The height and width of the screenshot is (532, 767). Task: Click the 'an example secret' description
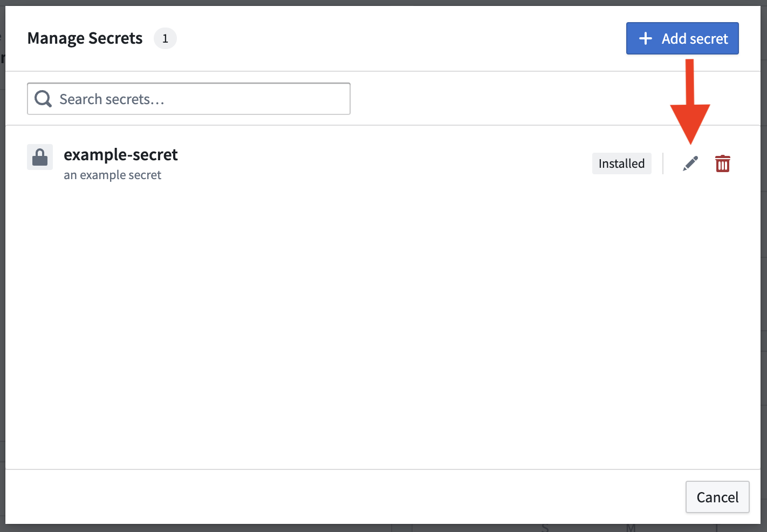pyautogui.click(x=112, y=175)
